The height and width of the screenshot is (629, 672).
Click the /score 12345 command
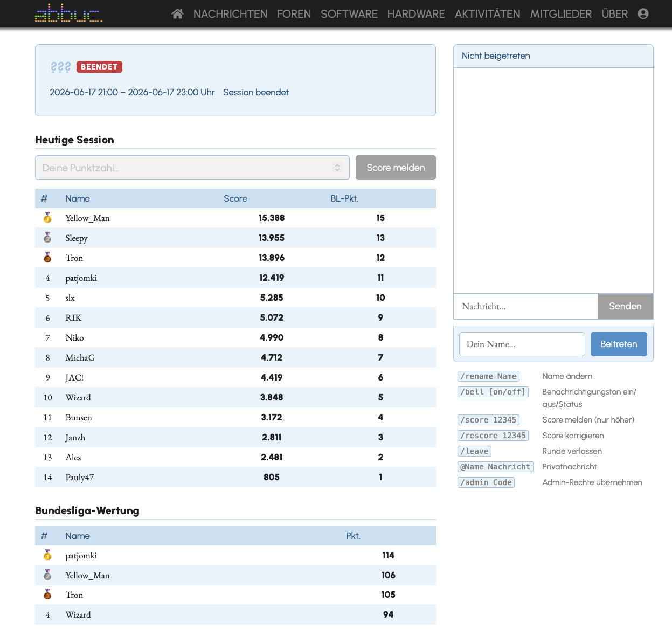tap(488, 420)
